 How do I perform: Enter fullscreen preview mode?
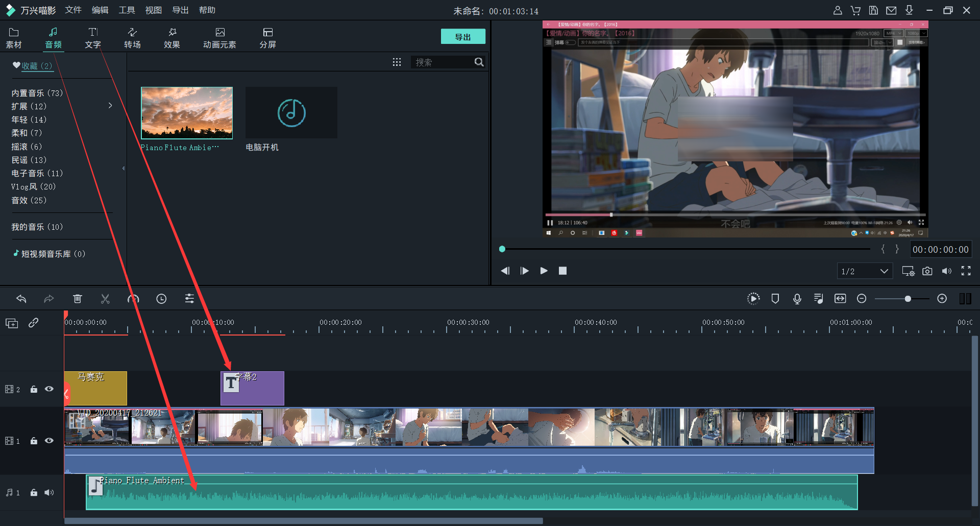[966, 271]
